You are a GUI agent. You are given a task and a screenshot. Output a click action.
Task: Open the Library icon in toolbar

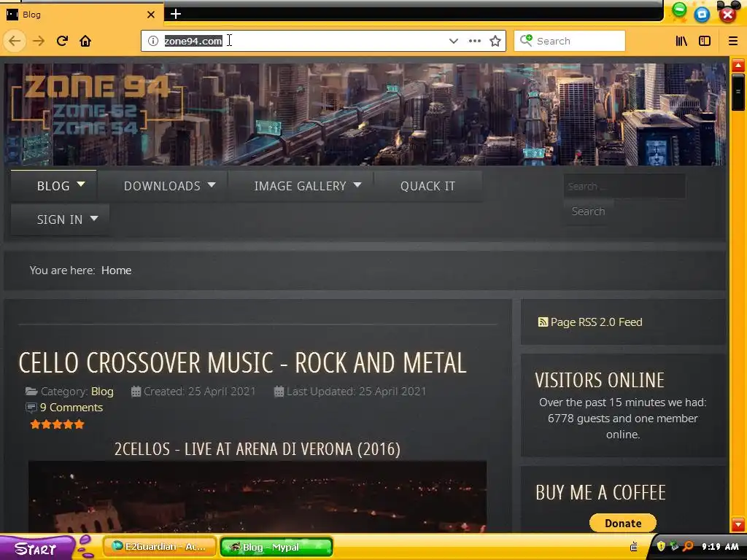tap(681, 41)
